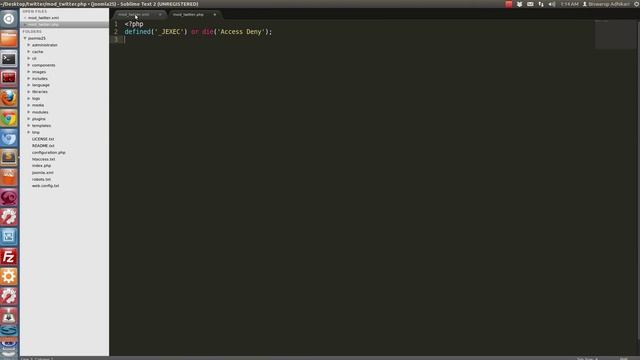Expand the components folder

29,65
